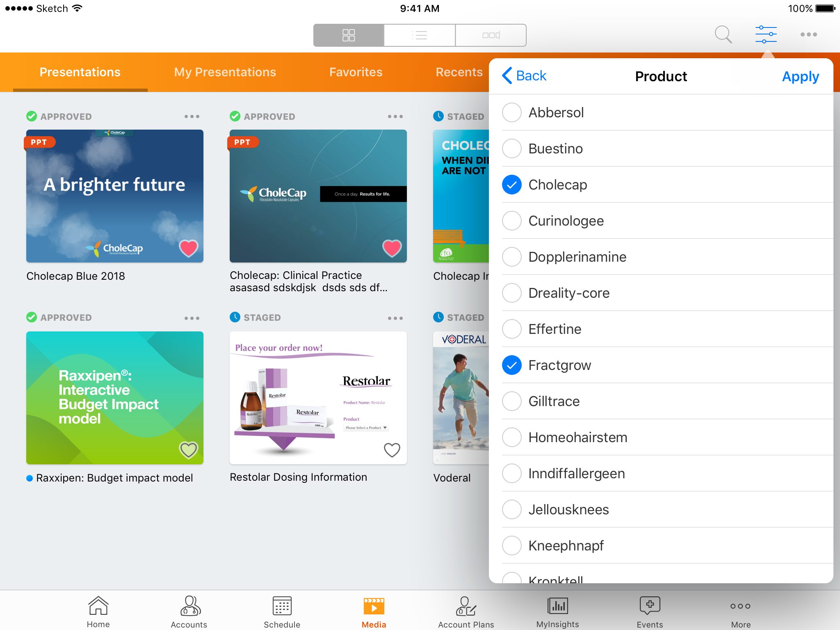Tap Apply in Product filter

(800, 76)
